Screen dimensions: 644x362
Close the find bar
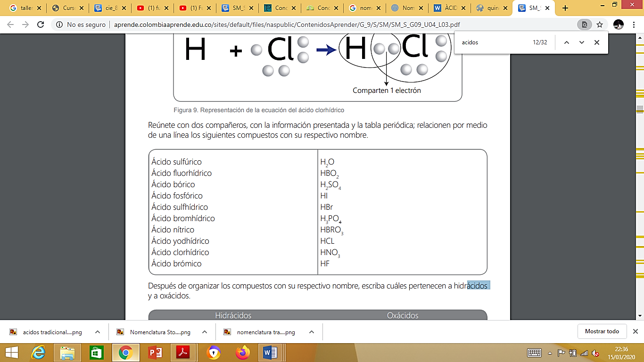coord(597,42)
